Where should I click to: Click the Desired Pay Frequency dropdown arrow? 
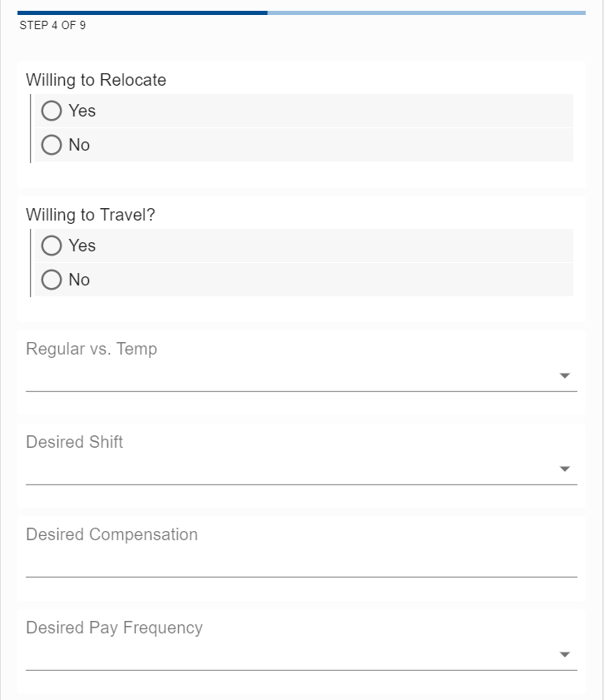[x=565, y=655]
